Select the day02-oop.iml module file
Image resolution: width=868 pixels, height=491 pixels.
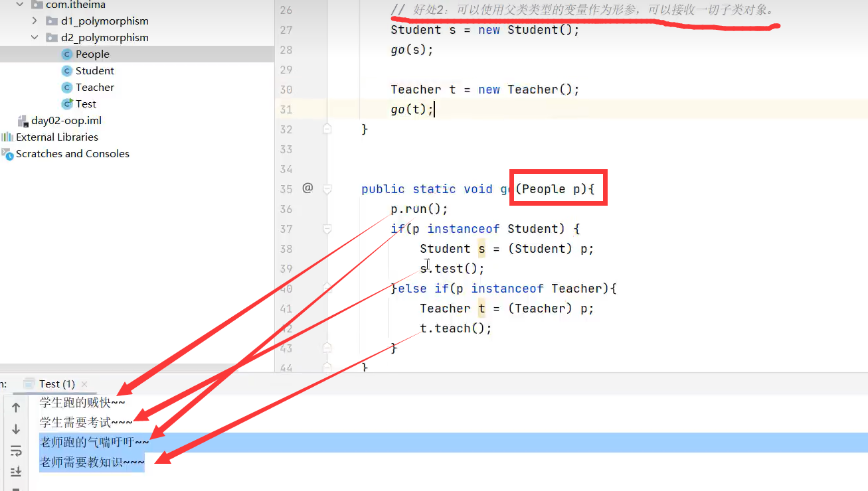pos(66,121)
